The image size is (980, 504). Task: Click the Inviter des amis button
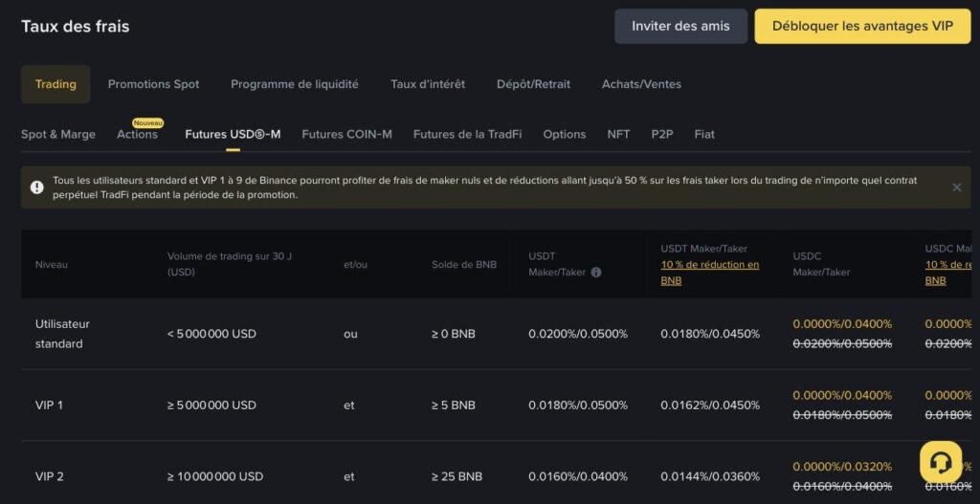(x=680, y=26)
